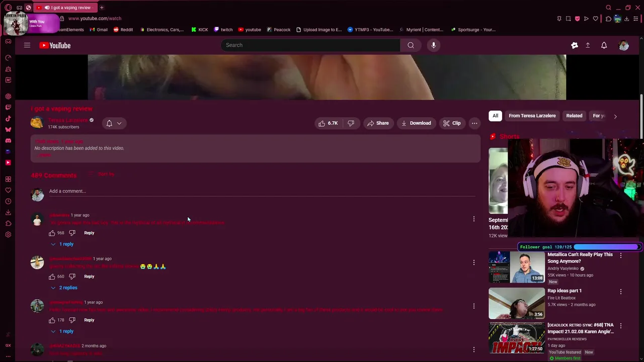644x362 pixels.
Task: Open the browser extensions puzzle icon
Action: click(608, 19)
